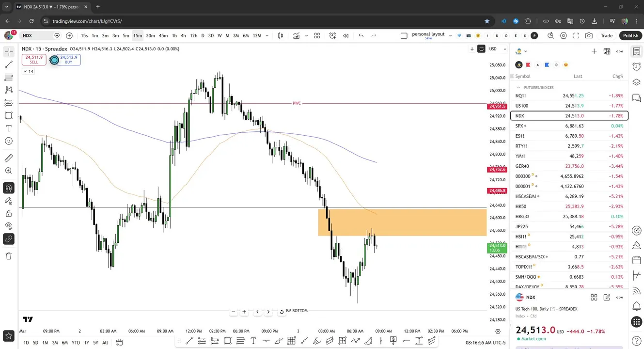Expand the 14 indicators legend collapse arrow
This screenshot has width=644, height=349.
[x=28, y=71]
